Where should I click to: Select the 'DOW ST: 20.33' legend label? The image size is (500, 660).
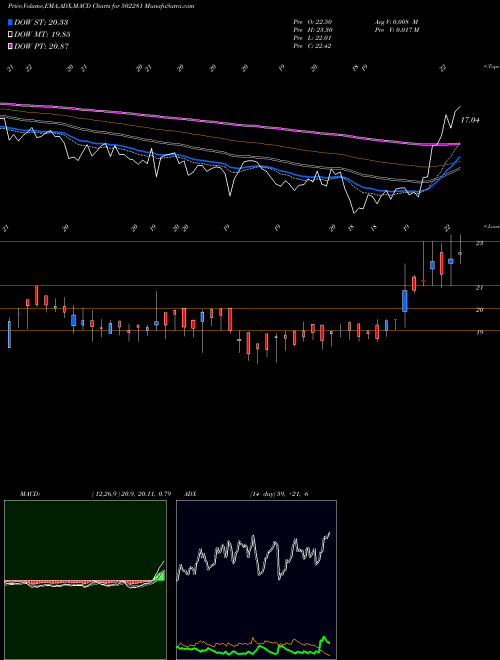pyautogui.click(x=41, y=22)
